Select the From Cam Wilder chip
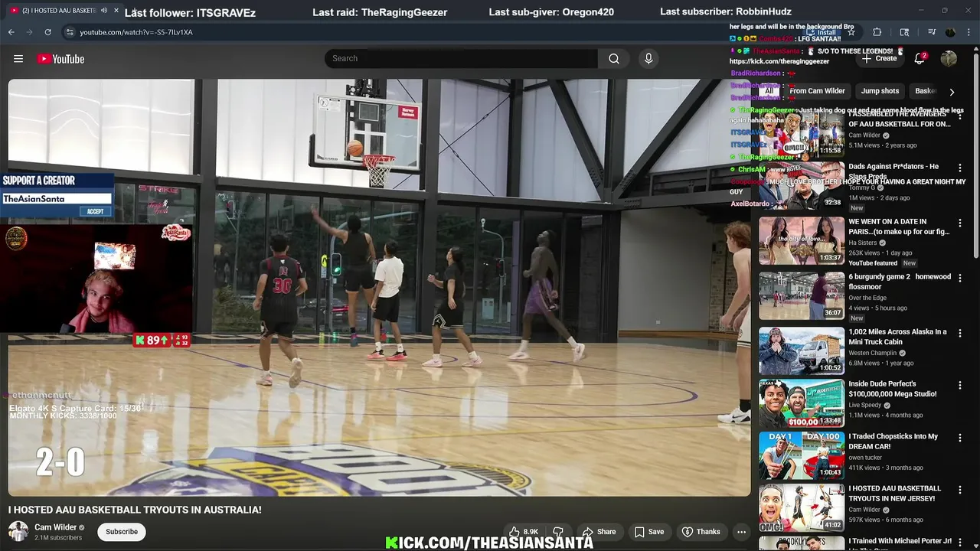Image resolution: width=980 pixels, height=551 pixels. 817,91
